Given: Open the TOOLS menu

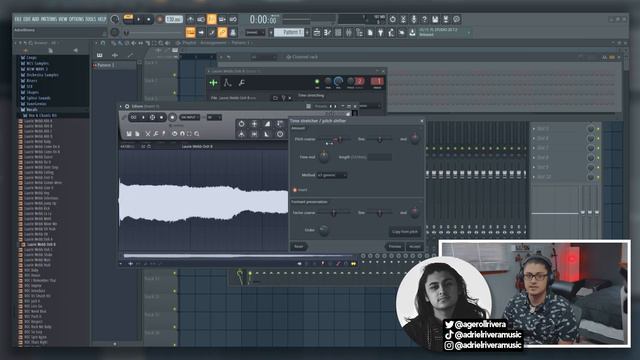Looking at the screenshot, I should coord(91,19).
